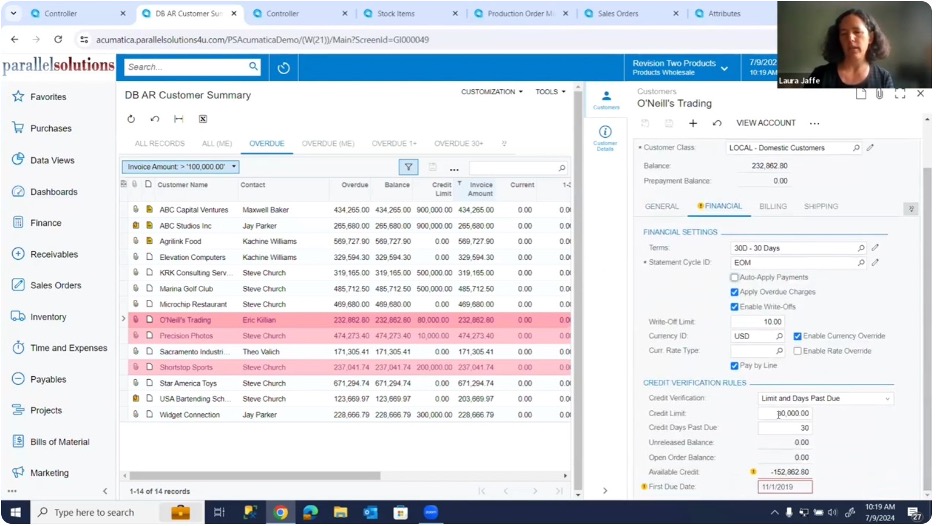The width and height of the screenshot is (936, 526).
Task: Refresh the DB AR Customer Summary
Action: pos(131,119)
